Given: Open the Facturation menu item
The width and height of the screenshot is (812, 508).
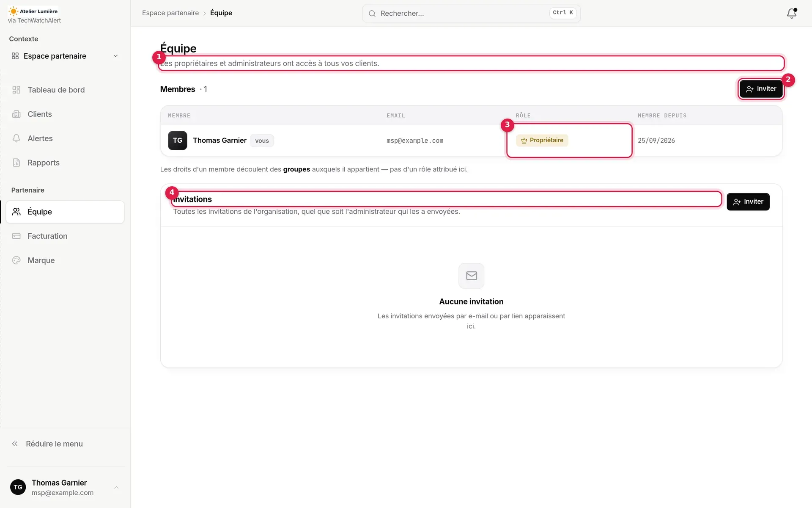Looking at the screenshot, I should [x=65, y=236].
